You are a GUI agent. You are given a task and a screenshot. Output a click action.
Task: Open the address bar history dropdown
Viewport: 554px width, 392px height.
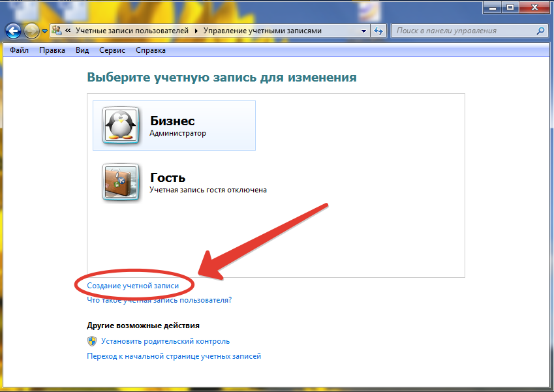(x=363, y=31)
